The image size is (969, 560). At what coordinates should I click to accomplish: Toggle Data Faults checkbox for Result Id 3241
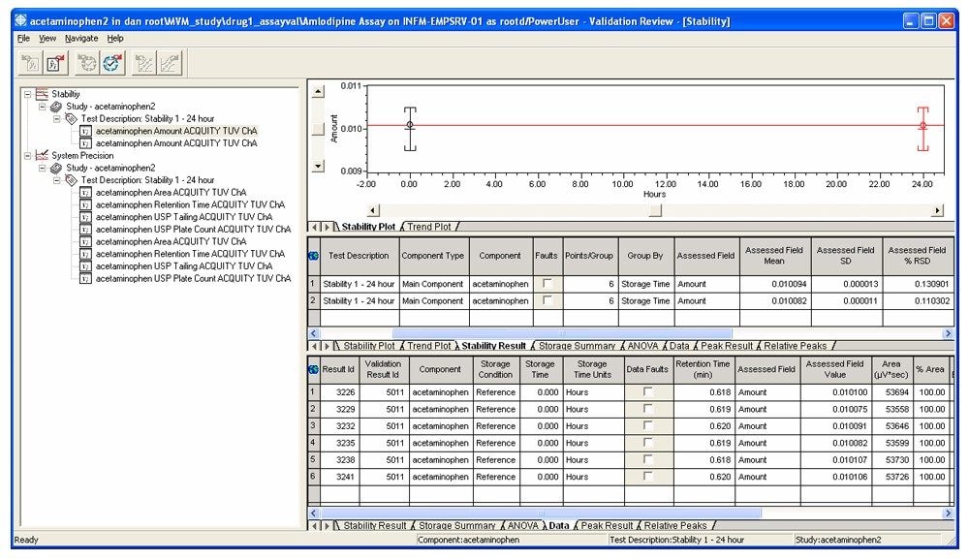[x=647, y=476]
